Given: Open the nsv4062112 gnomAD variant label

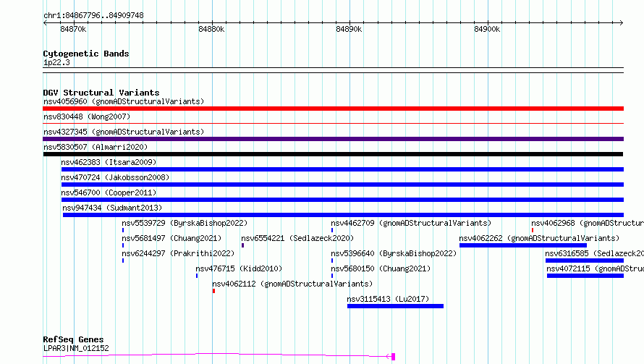Looking at the screenshot, I should (x=292, y=284).
